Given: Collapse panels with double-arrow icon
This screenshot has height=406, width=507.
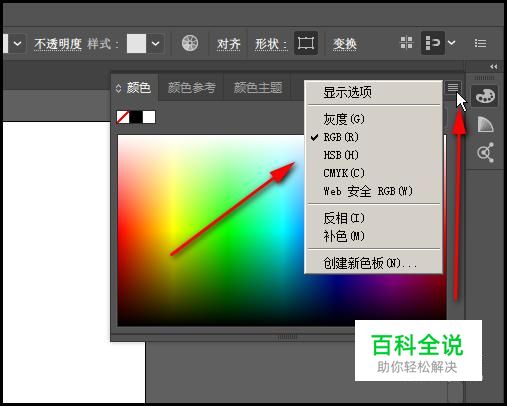Looking at the screenshot, I should (x=494, y=67).
